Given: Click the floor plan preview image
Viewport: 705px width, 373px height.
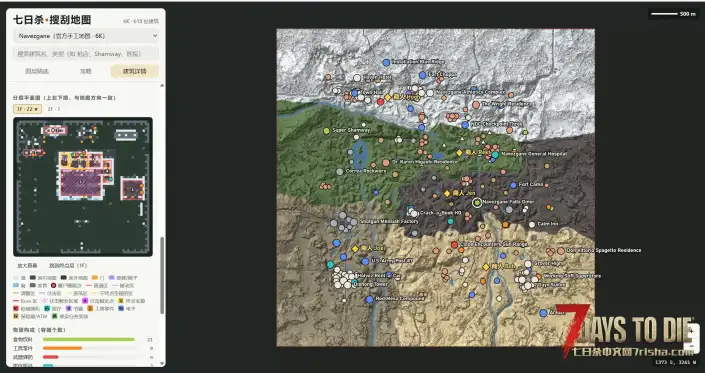Looking at the screenshot, I should (x=83, y=187).
